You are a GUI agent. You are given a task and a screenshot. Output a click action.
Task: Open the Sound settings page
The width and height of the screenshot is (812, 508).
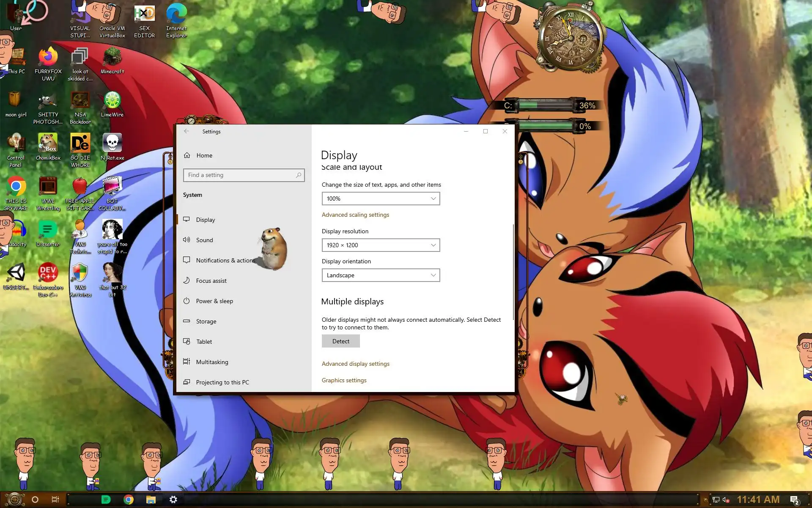click(x=204, y=240)
